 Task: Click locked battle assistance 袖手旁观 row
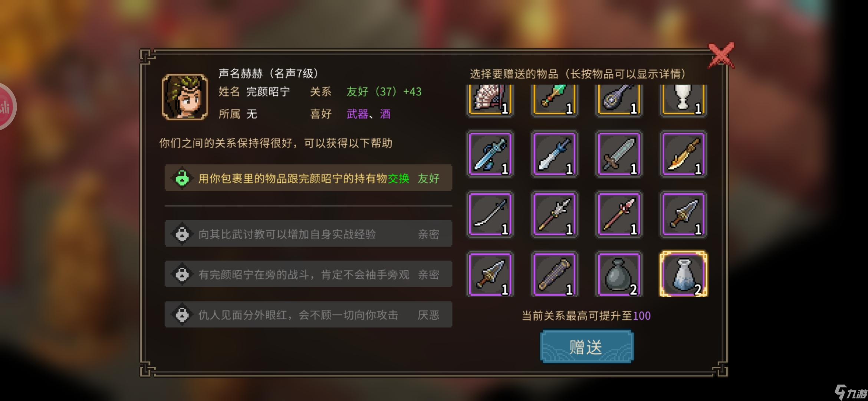coord(308,274)
